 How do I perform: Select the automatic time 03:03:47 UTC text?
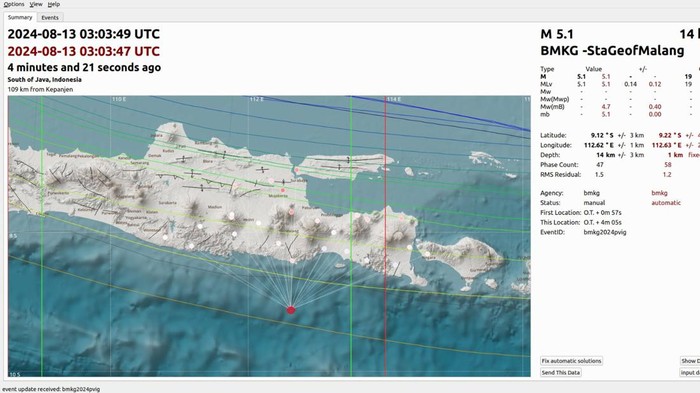[83, 51]
